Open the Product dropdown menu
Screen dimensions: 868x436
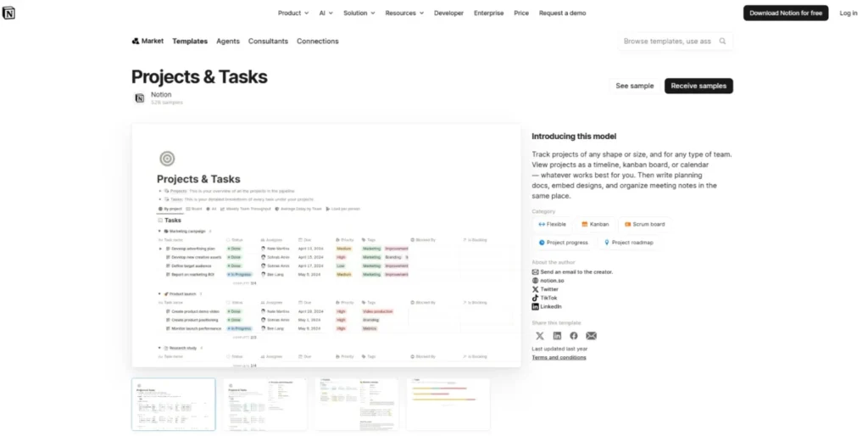(292, 13)
